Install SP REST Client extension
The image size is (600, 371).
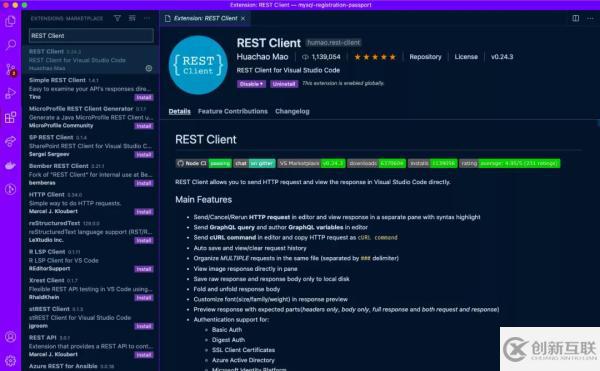[x=144, y=155]
